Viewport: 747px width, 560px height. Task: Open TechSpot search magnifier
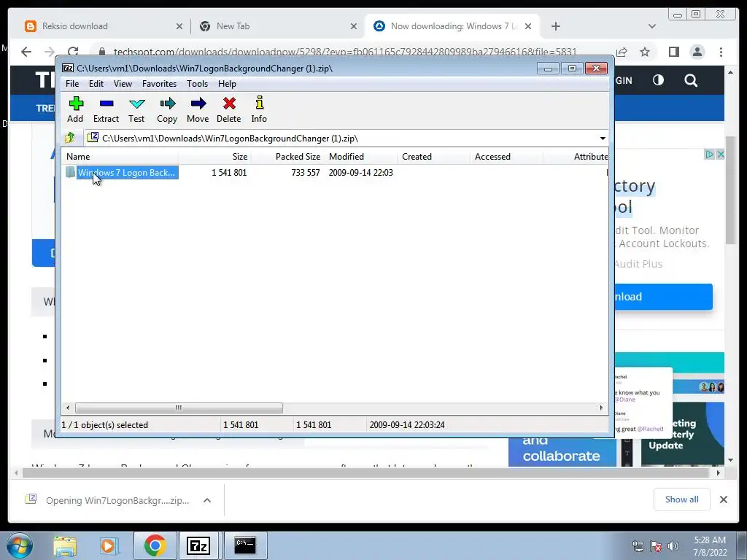[691, 80]
